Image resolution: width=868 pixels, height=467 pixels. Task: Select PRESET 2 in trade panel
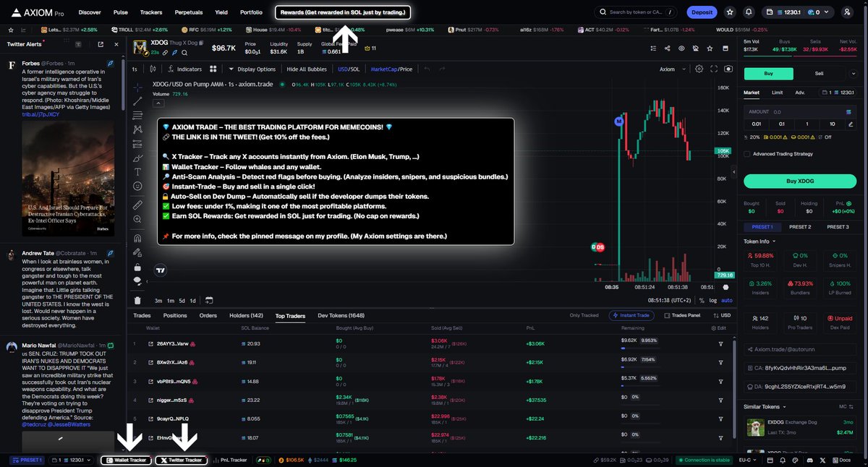799,227
